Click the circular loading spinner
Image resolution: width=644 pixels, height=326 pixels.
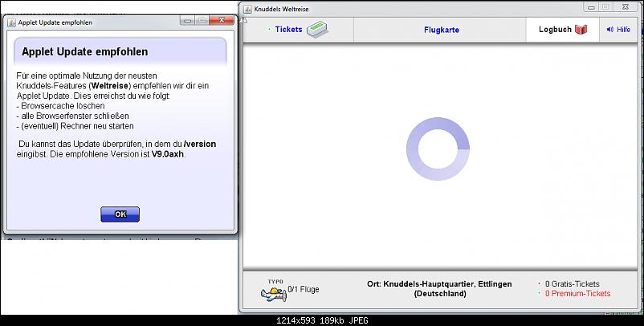click(x=438, y=149)
